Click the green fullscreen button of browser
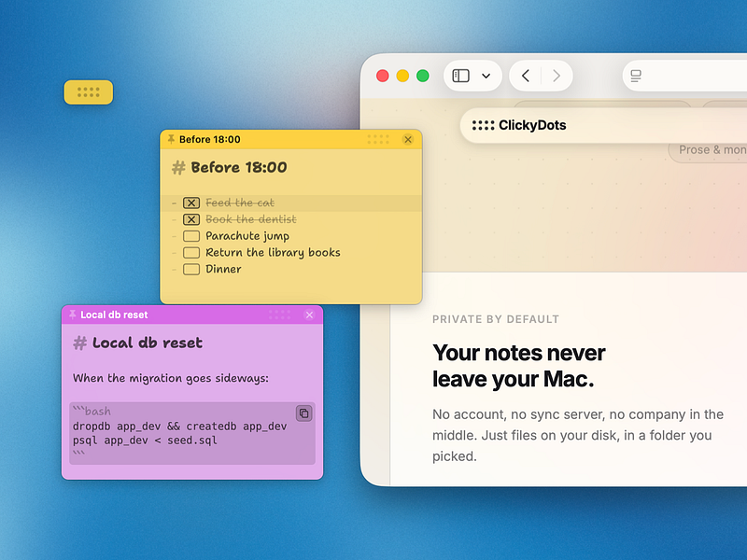Screen dimensions: 747x560 [x=423, y=76]
